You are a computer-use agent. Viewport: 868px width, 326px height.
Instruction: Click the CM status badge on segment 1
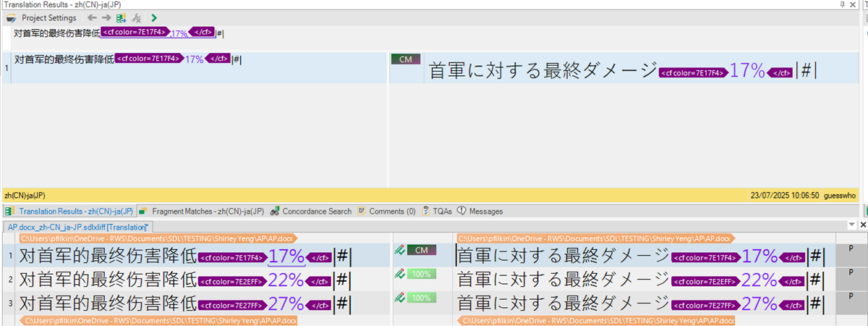pyautogui.click(x=422, y=250)
